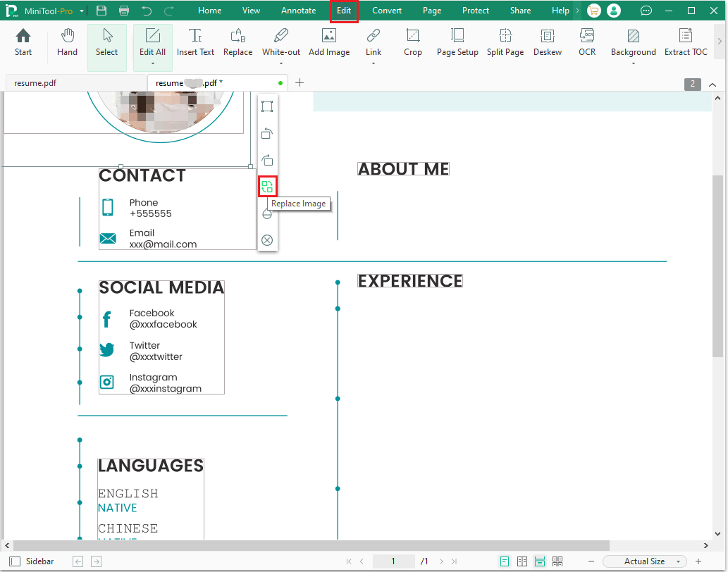
Task: Expand the White-out dropdown arrow
Action: click(281, 63)
